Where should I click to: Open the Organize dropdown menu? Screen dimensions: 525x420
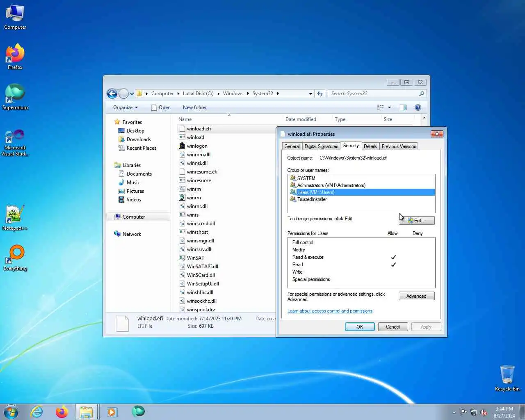pos(126,107)
